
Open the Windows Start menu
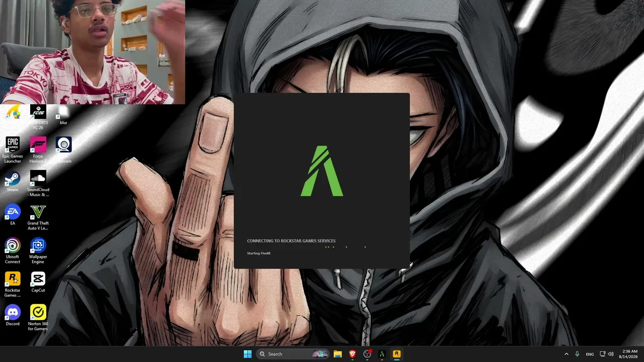coord(248,354)
